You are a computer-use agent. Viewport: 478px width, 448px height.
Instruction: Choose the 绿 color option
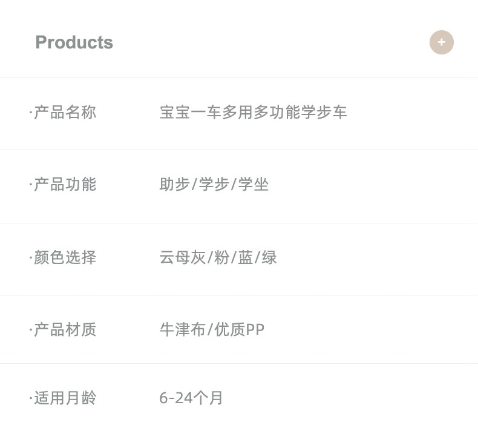(269, 257)
